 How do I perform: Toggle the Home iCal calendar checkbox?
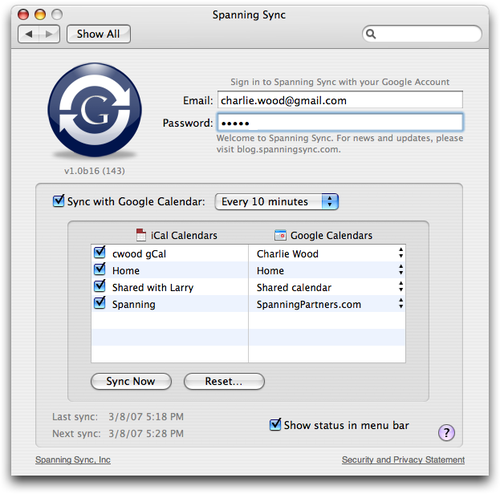tap(100, 269)
